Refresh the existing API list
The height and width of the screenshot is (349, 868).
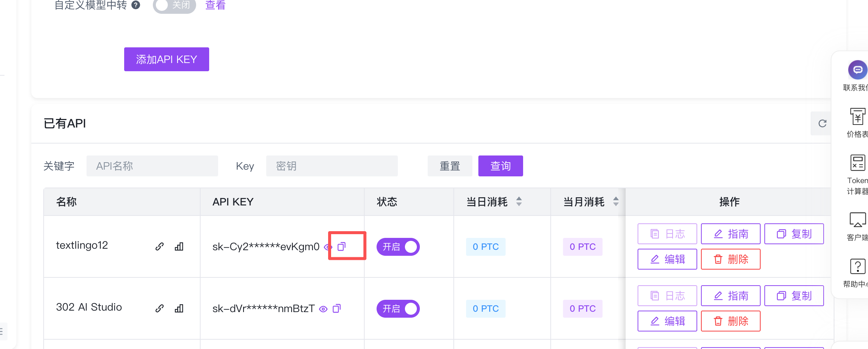(x=822, y=123)
